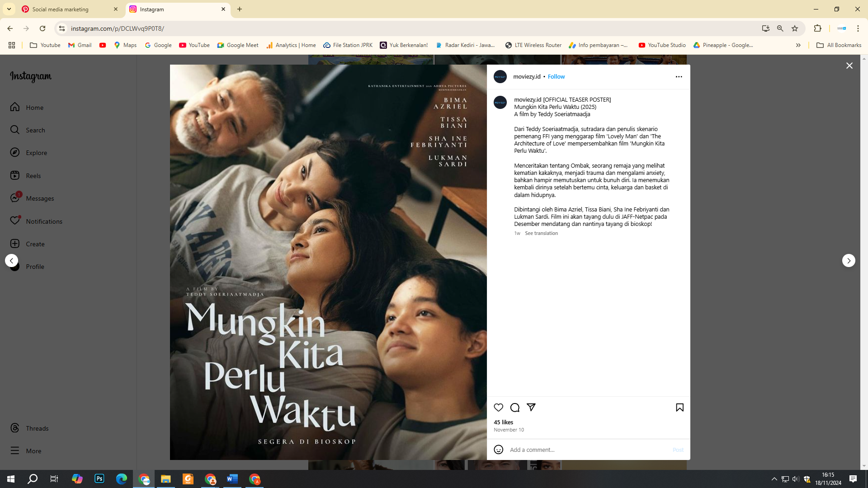Open Threads in Instagram sidebar
This screenshot has height=488, width=868.
29,428
